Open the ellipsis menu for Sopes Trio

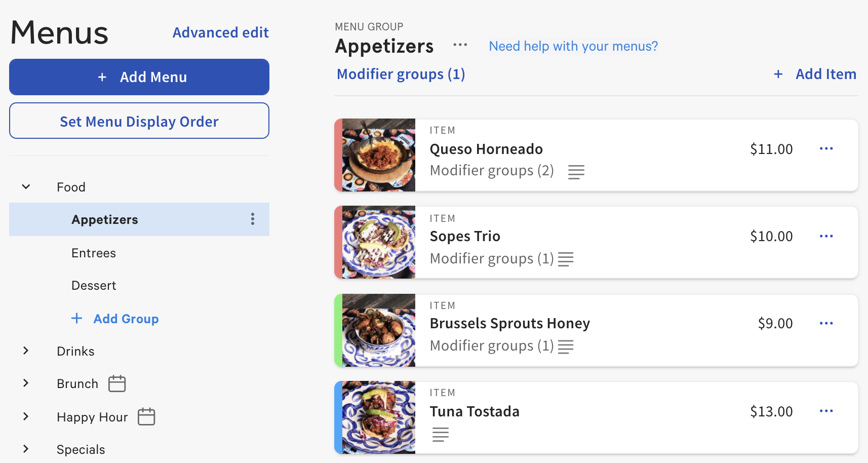(826, 236)
